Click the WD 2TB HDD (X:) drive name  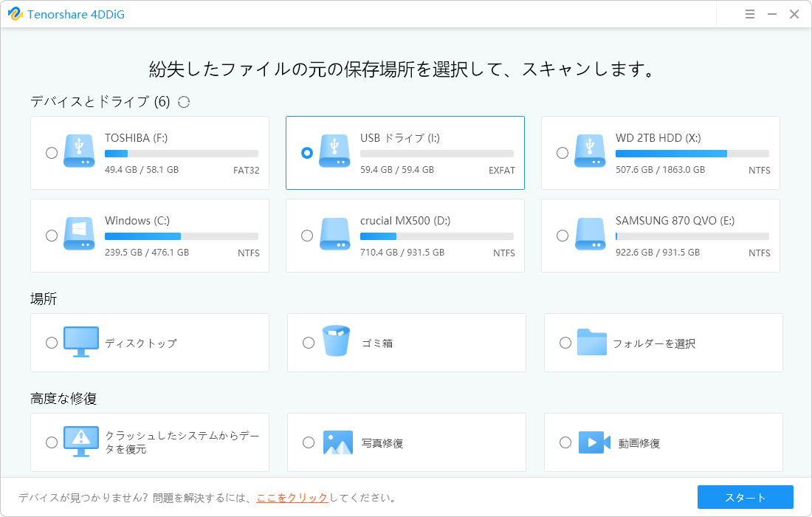pyautogui.click(x=658, y=138)
